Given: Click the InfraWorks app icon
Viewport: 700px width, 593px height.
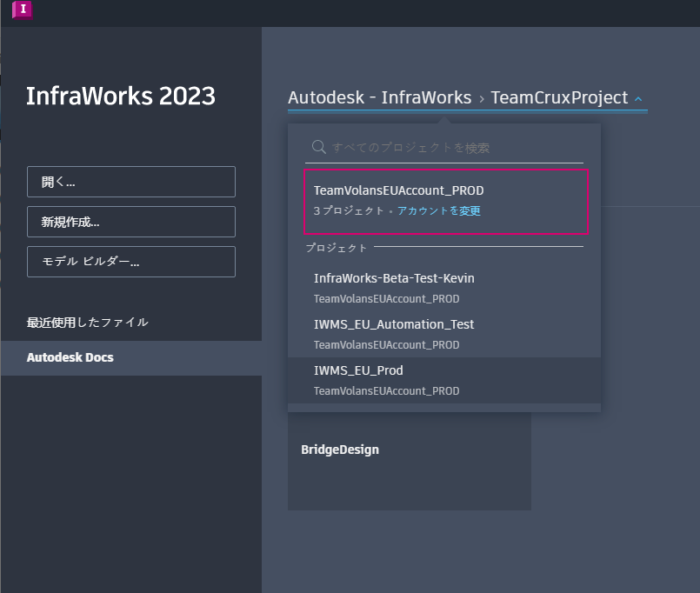Looking at the screenshot, I should tap(23, 10).
